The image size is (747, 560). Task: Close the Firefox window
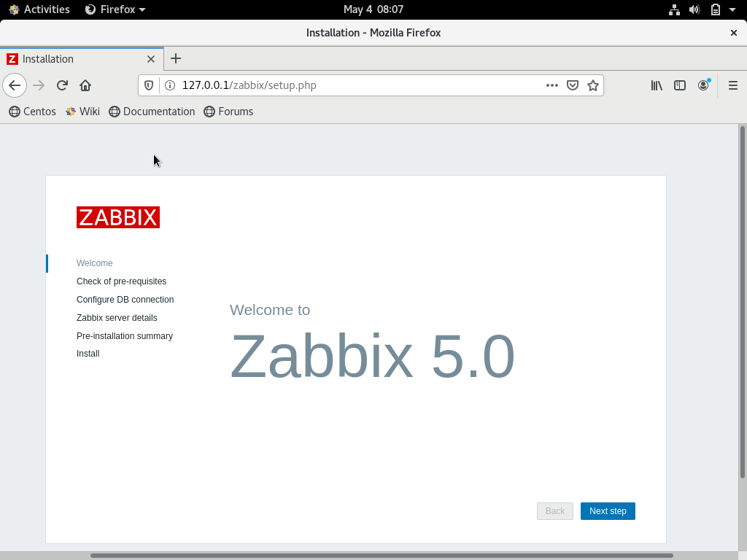734,33
